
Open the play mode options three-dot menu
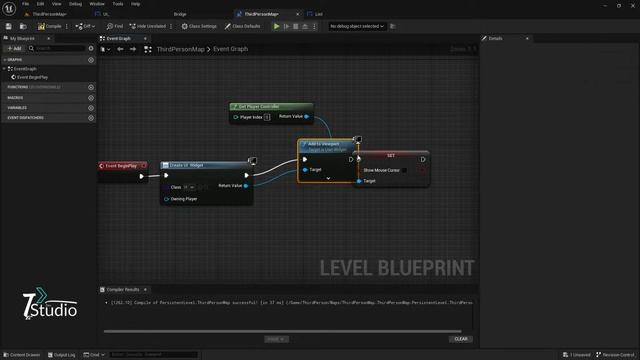coord(314,26)
